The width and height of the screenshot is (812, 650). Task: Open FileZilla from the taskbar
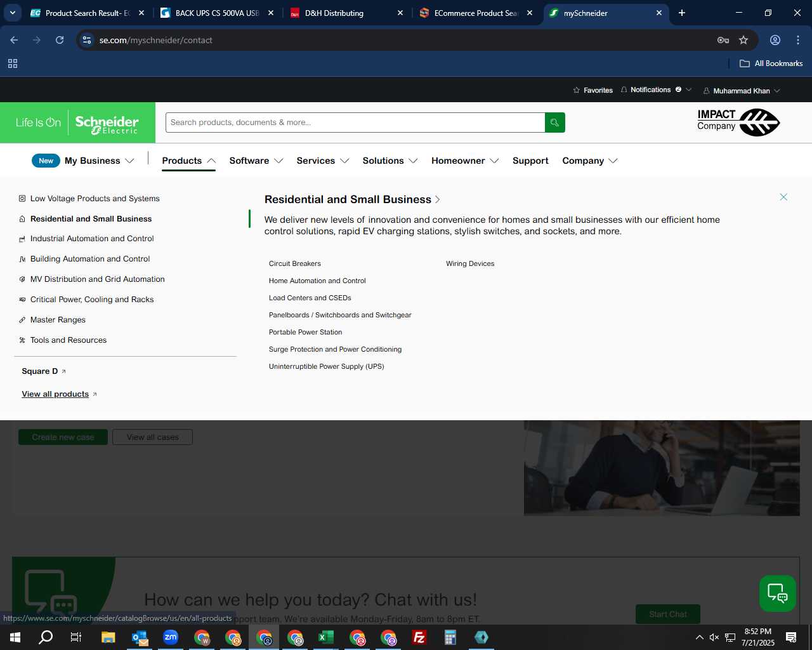pyautogui.click(x=419, y=637)
